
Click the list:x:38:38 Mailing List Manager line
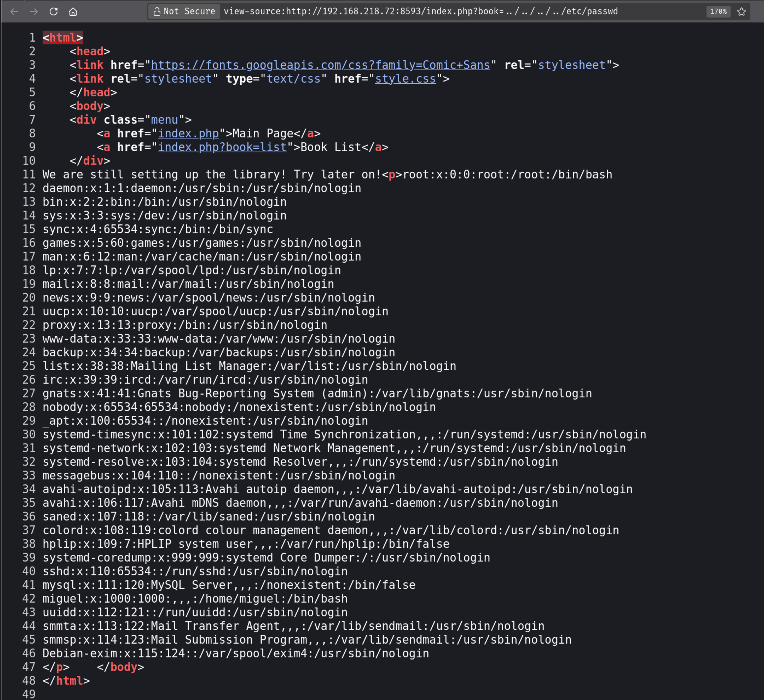[x=249, y=366]
